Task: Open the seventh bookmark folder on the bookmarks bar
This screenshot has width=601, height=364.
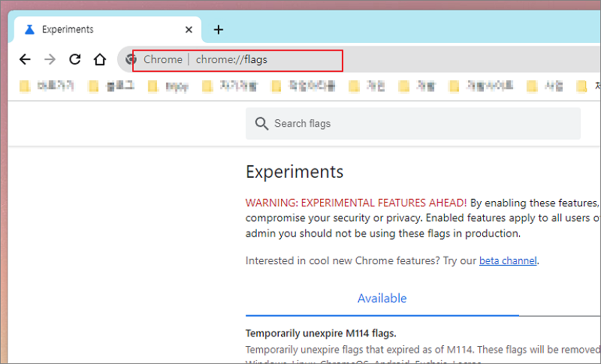Action: click(x=417, y=86)
